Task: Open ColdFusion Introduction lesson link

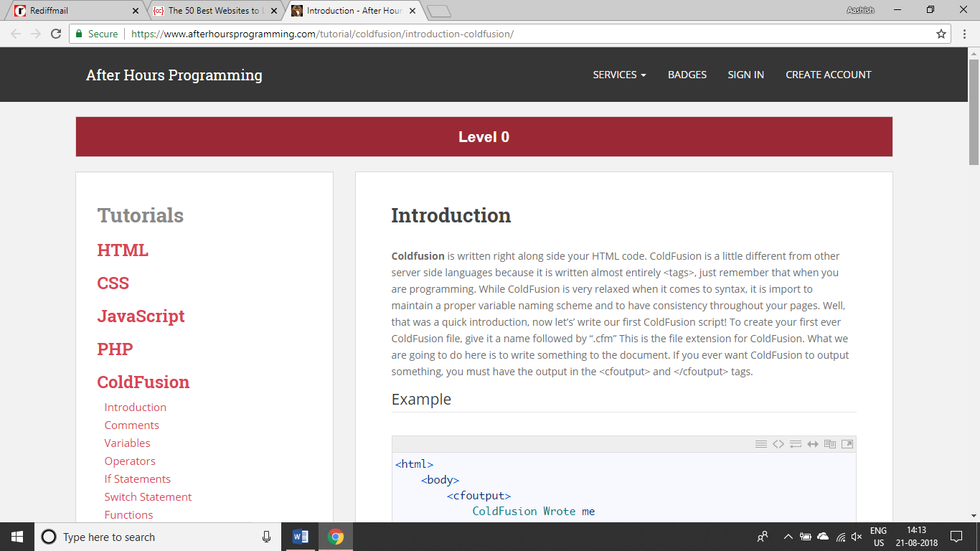Action: tap(136, 407)
